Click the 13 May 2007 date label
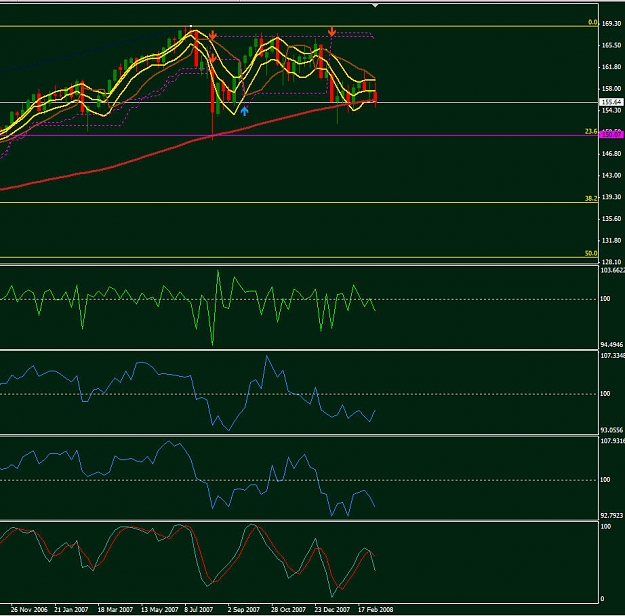This screenshot has height=616, width=625. click(159, 610)
